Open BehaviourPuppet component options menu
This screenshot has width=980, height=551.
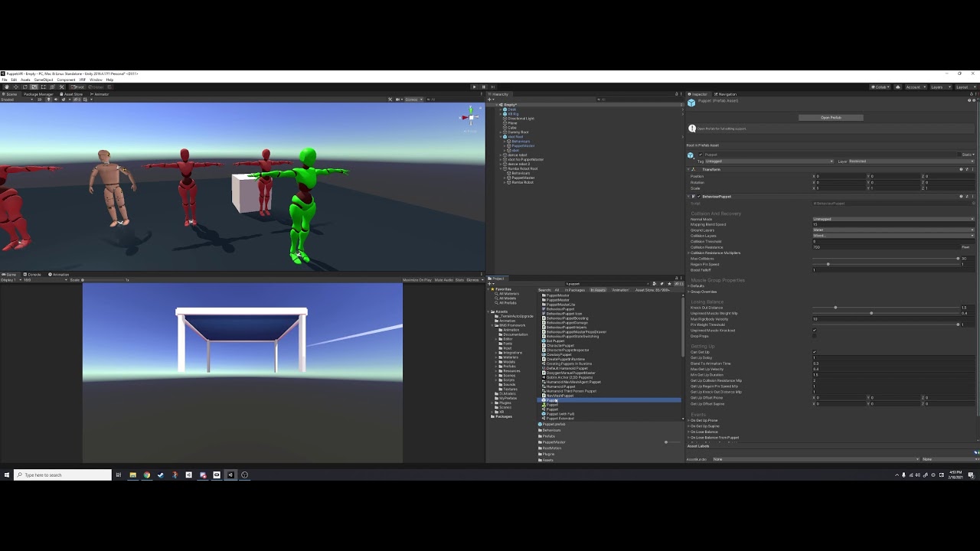[x=972, y=197]
